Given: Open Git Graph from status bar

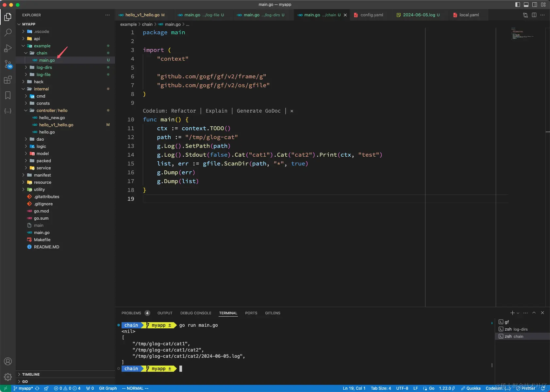Looking at the screenshot, I should (108, 388).
